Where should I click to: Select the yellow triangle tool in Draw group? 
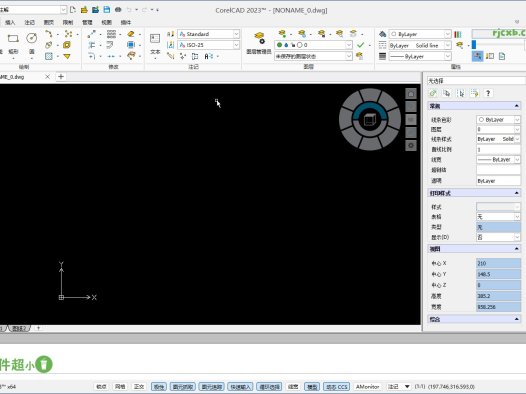coord(67,56)
